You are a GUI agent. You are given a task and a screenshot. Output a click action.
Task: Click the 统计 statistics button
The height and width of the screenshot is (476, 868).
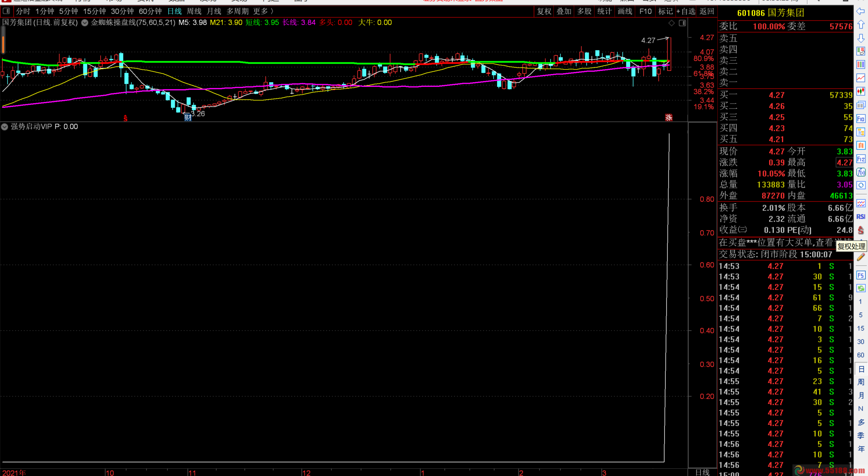point(604,11)
